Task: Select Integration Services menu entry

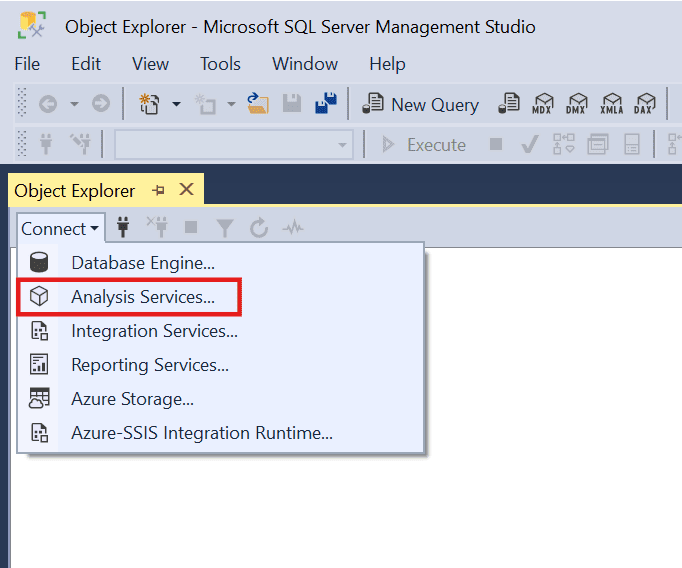Action: [x=154, y=331]
